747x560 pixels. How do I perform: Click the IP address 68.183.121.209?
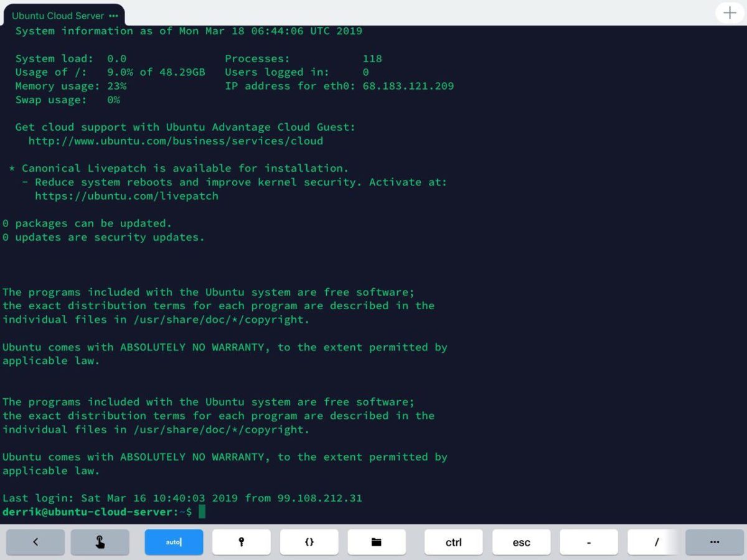pyautogui.click(x=408, y=86)
